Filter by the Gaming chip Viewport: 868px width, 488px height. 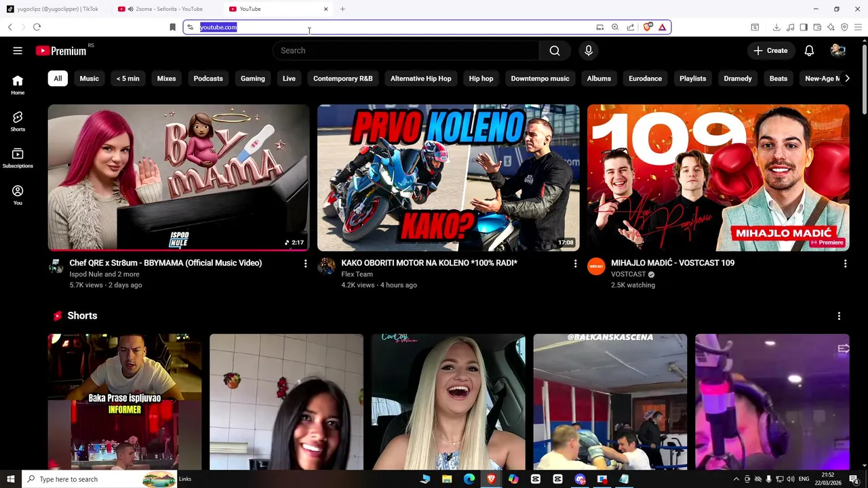(x=253, y=79)
